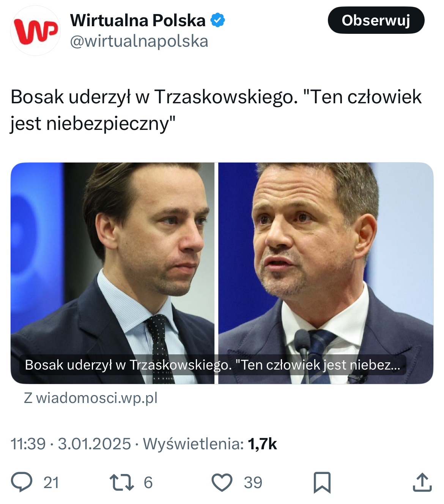Follow the account with the Obserwuj button
The image size is (444, 504).
click(x=376, y=20)
